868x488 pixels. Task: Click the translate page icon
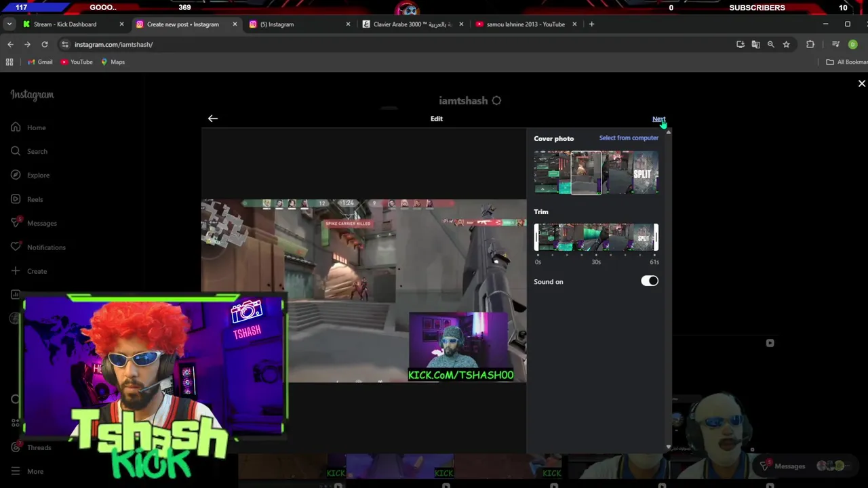click(x=755, y=44)
